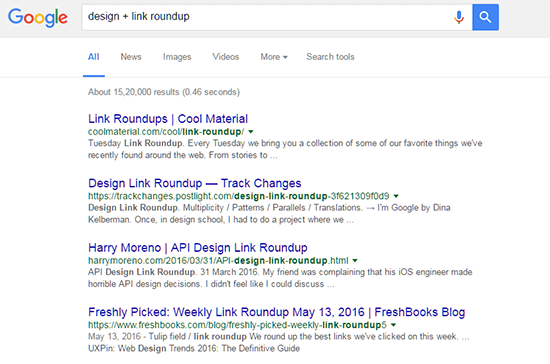Viewport: 550px width, 364px height.
Task: Expand arrow beside harrymoreno.com URL
Action: point(355,261)
